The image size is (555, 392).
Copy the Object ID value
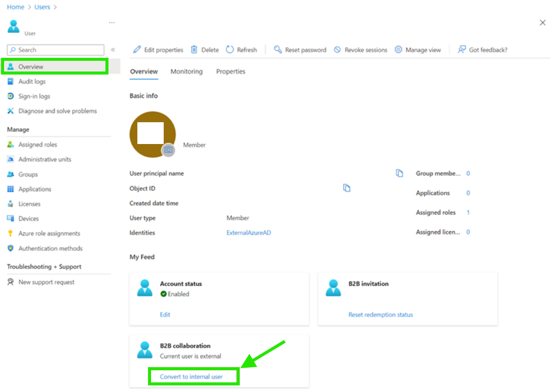(x=347, y=188)
